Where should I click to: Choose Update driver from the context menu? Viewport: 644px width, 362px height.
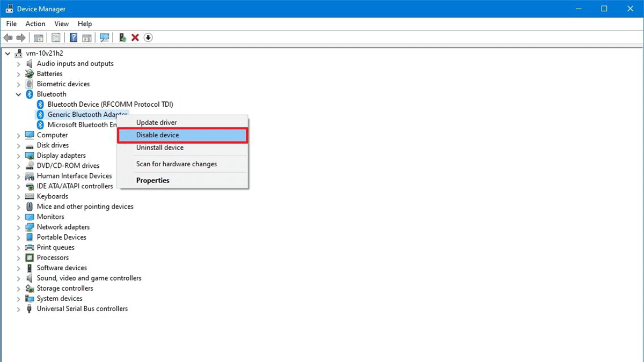click(182, 123)
